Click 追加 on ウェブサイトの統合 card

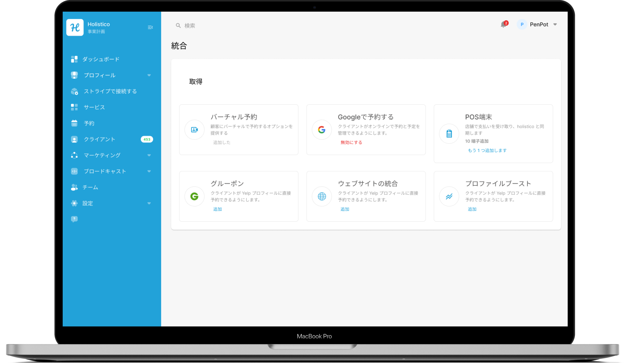345,209
